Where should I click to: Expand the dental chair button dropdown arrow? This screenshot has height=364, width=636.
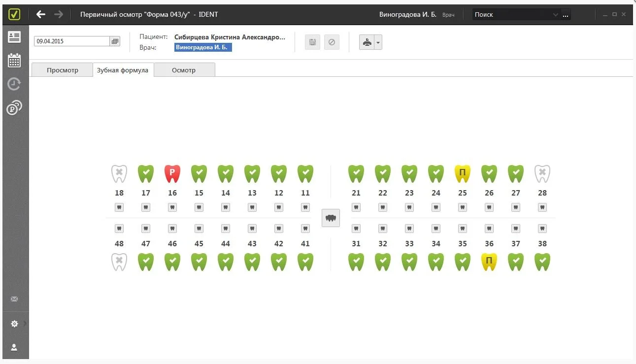coord(378,42)
